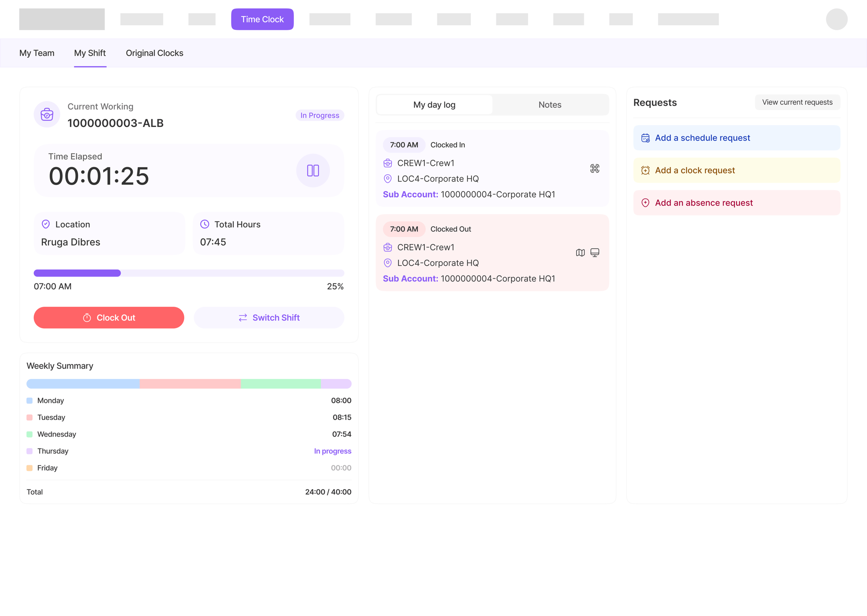Switch to the Notes tab
This screenshot has width=867, height=616.
click(550, 105)
